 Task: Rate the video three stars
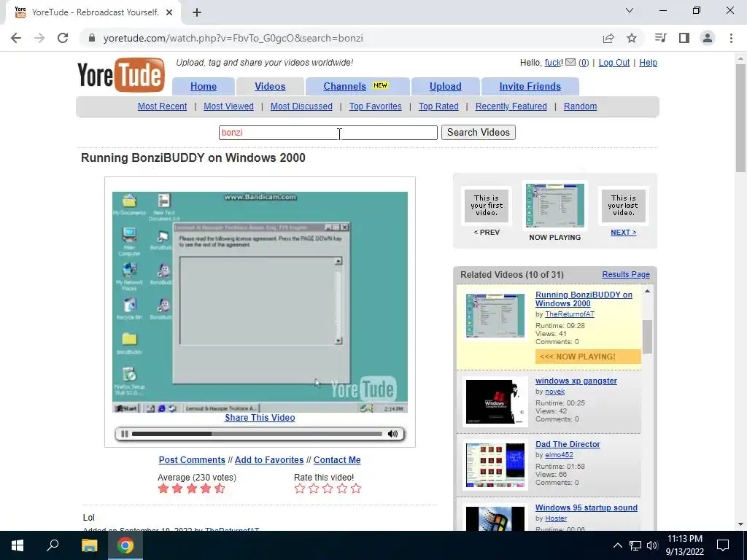click(328, 489)
